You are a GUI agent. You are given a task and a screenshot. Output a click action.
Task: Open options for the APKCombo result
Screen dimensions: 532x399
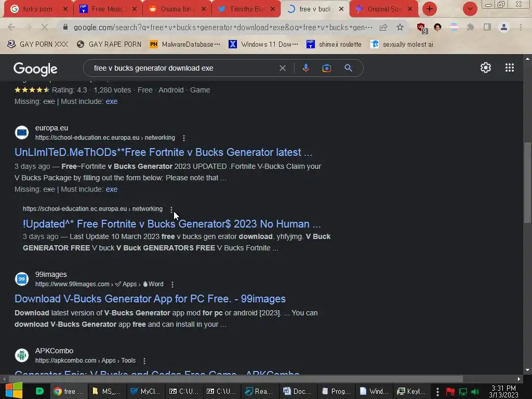point(144,361)
